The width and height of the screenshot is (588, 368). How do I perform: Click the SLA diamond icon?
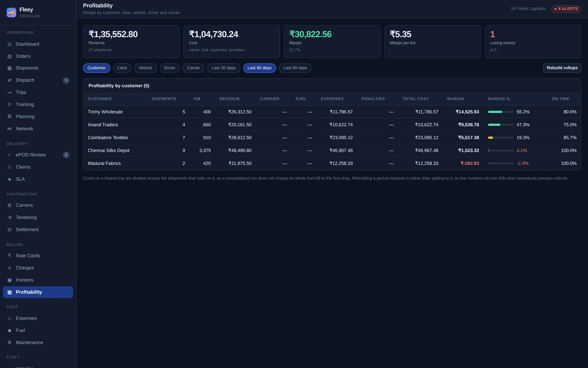click(x=10, y=179)
